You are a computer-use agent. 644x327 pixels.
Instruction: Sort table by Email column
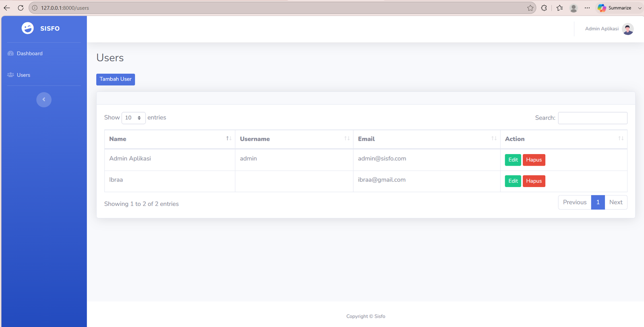427,139
